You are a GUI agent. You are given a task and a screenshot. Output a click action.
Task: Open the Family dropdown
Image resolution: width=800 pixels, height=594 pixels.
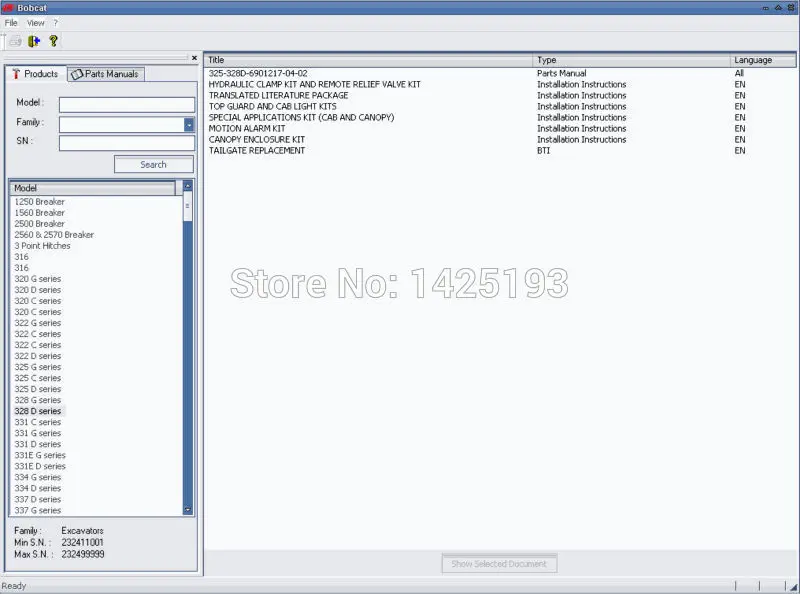(186, 124)
